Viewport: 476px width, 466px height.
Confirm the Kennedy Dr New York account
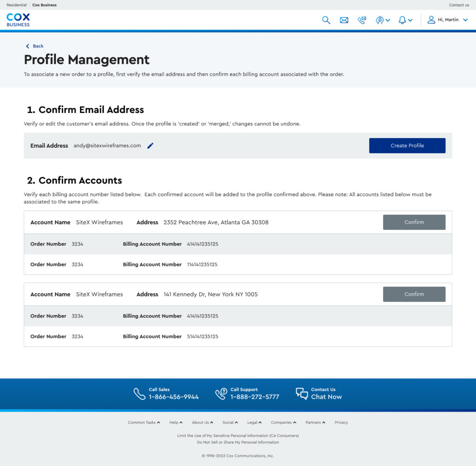click(414, 294)
